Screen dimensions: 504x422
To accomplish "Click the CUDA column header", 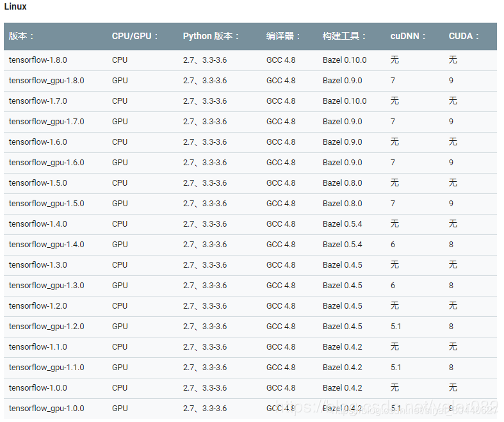I will [464, 36].
